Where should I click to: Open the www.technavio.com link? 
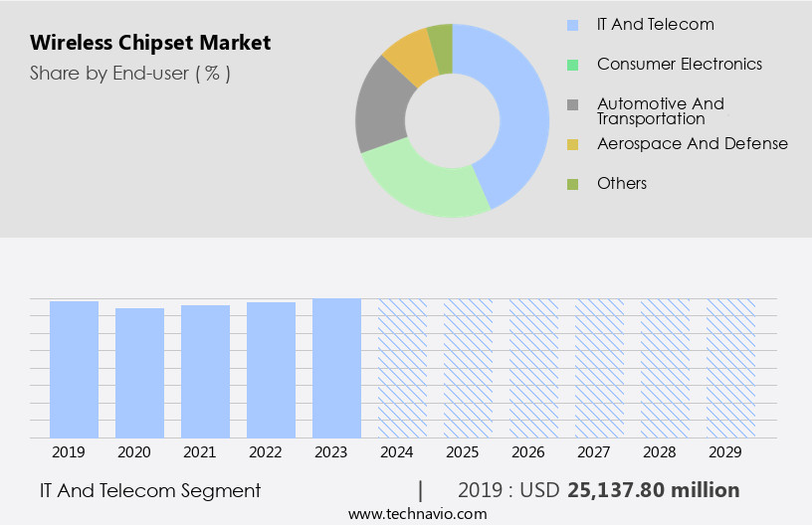(x=417, y=513)
